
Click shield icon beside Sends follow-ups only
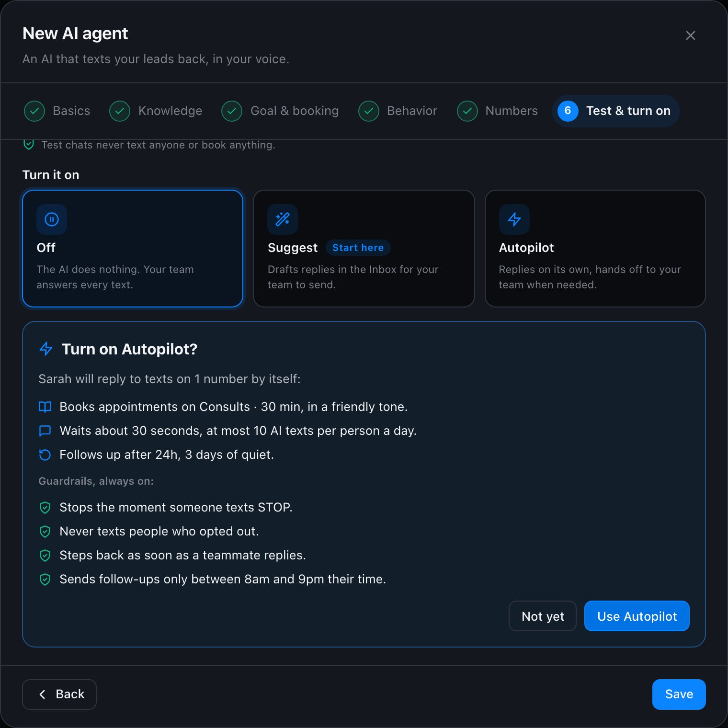pyautogui.click(x=45, y=580)
